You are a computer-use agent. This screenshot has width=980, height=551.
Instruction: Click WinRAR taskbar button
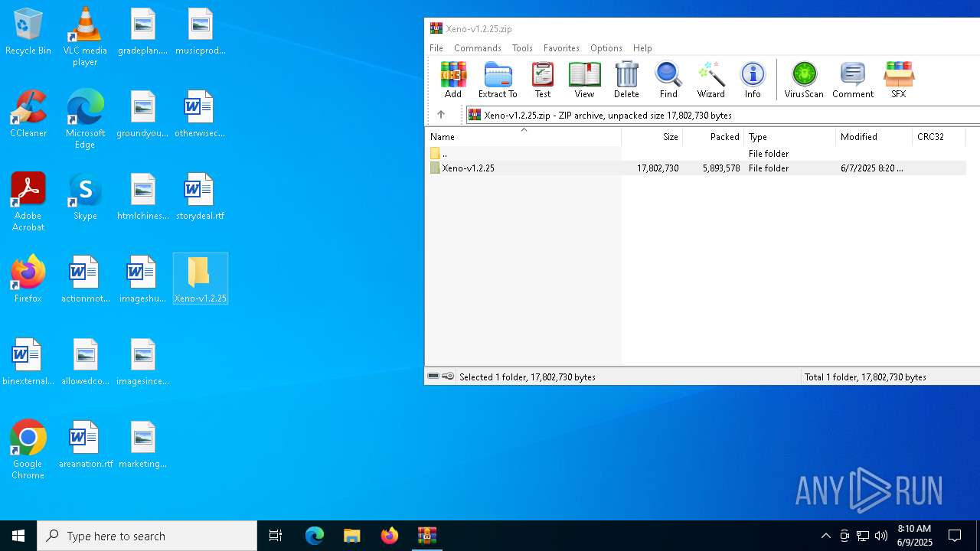(x=427, y=536)
